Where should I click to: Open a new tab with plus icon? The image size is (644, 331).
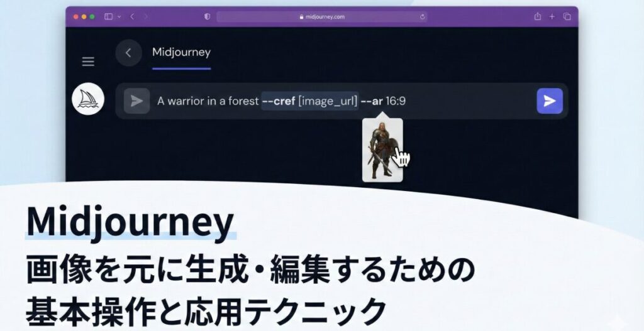click(x=552, y=17)
